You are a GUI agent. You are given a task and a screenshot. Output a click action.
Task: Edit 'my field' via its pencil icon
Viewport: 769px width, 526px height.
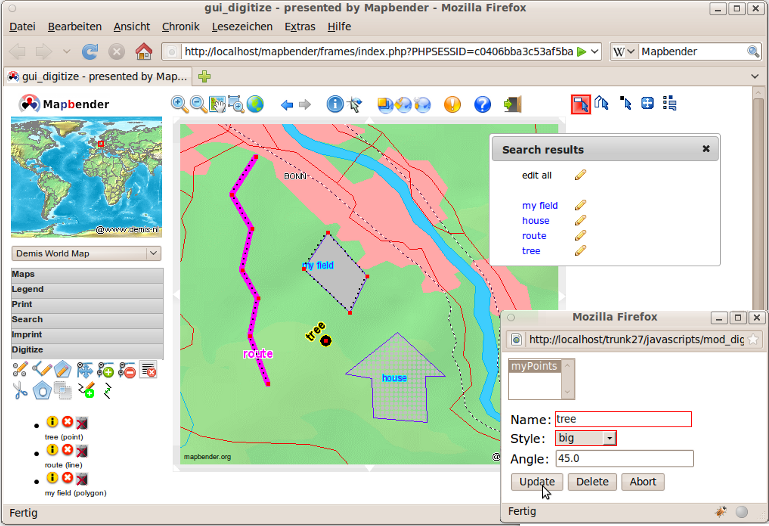tap(580, 205)
